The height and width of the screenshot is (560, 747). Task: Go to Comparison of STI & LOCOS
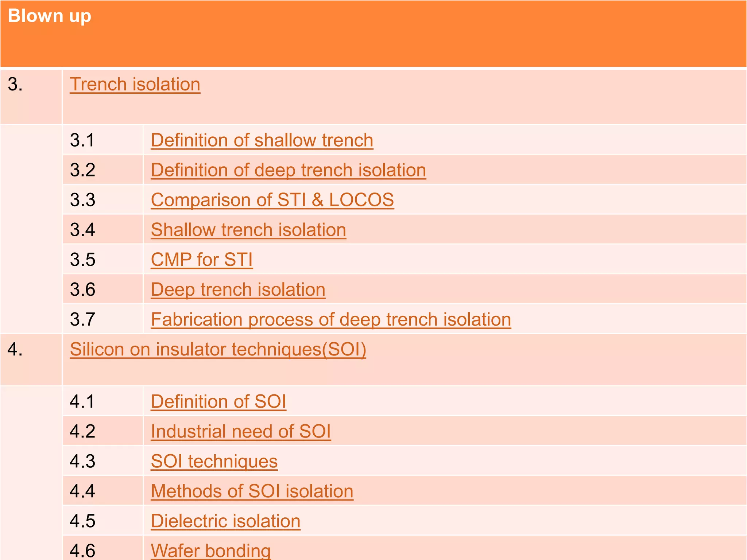click(x=272, y=200)
